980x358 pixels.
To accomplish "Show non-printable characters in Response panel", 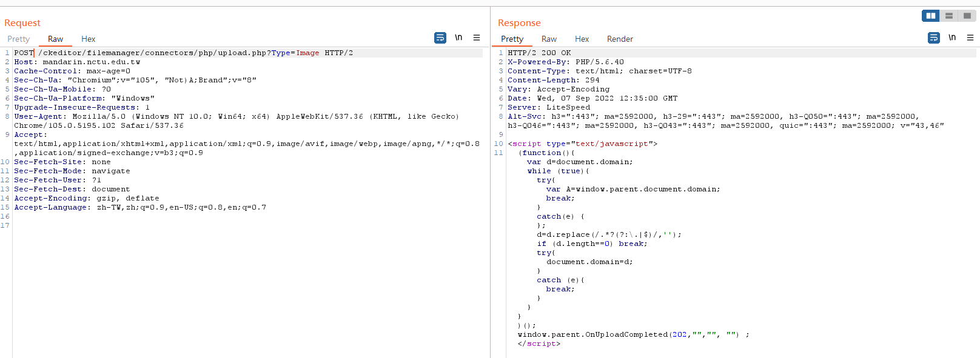I will 952,38.
